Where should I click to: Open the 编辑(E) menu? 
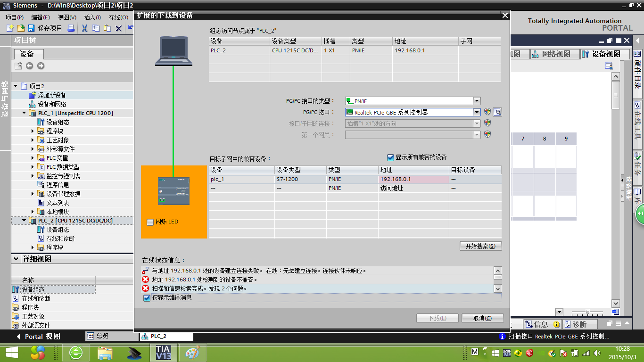pyautogui.click(x=41, y=17)
